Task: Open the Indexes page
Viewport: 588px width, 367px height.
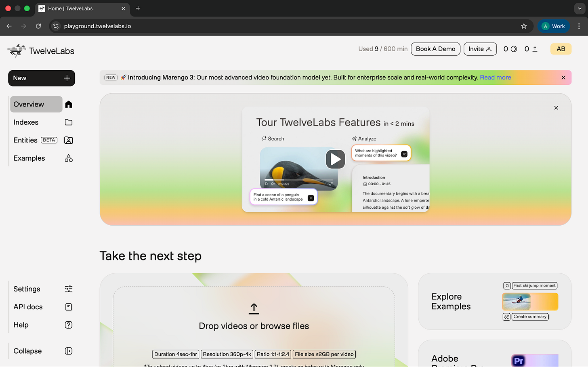Action: click(x=26, y=122)
